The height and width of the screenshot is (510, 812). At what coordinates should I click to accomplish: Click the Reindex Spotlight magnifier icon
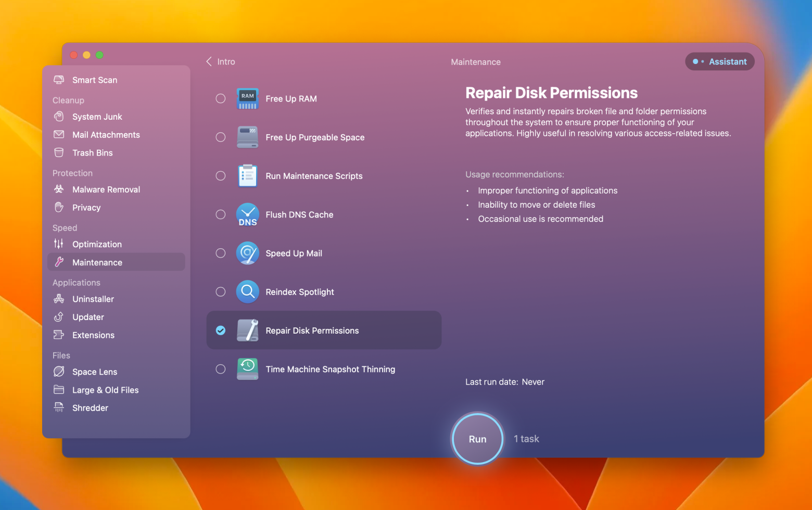[x=247, y=292]
